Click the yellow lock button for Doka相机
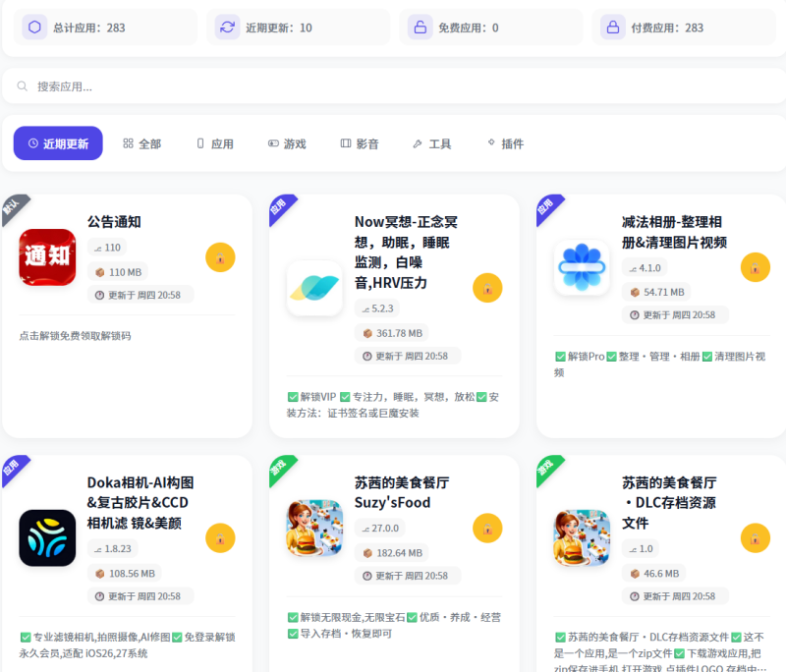The image size is (786, 672). tap(220, 538)
